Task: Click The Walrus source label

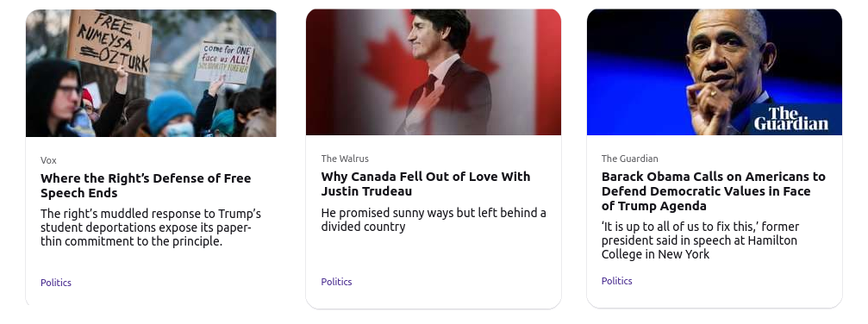Action: (x=344, y=159)
